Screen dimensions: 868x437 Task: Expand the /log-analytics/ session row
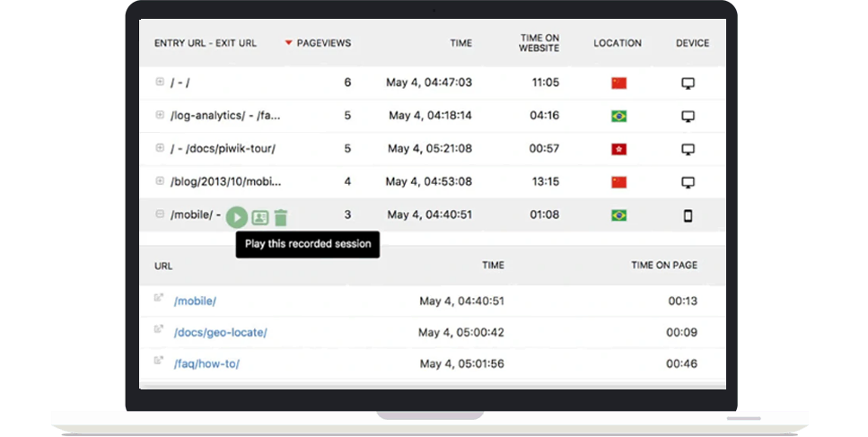click(x=160, y=115)
